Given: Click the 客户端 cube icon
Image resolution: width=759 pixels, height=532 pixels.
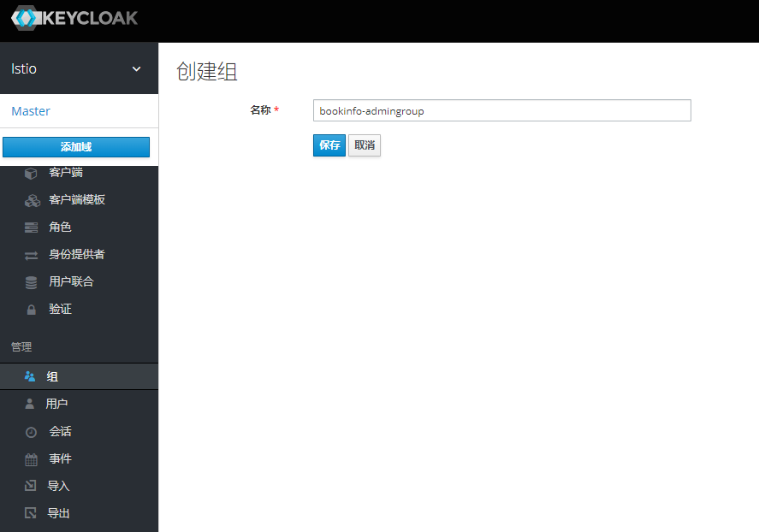Looking at the screenshot, I should click(x=31, y=173).
